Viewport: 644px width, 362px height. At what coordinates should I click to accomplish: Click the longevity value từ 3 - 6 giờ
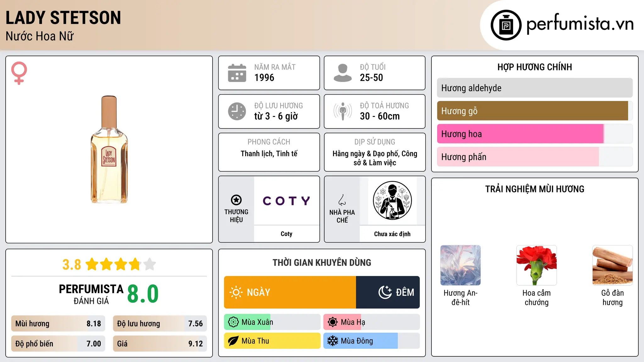tap(276, 116)
